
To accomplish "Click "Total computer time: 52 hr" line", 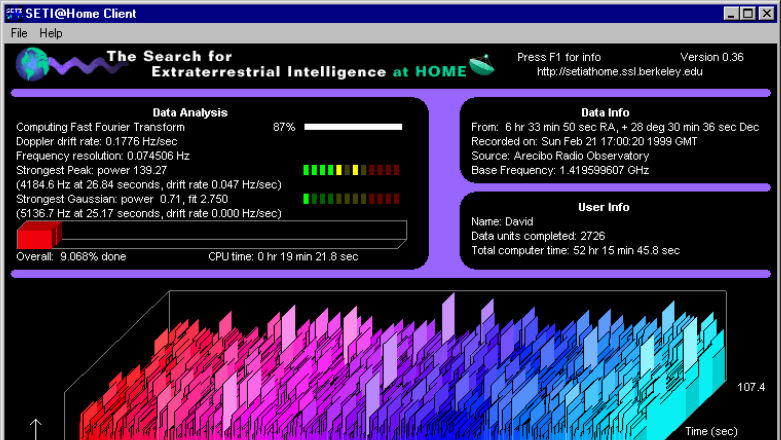I will pyautogui.click(x=575, y=251).
